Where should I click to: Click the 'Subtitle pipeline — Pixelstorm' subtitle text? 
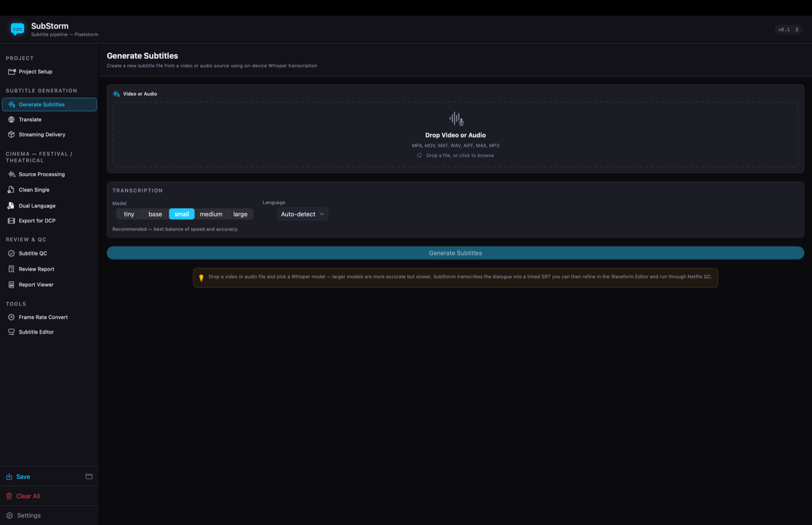[x=64, y=35]
